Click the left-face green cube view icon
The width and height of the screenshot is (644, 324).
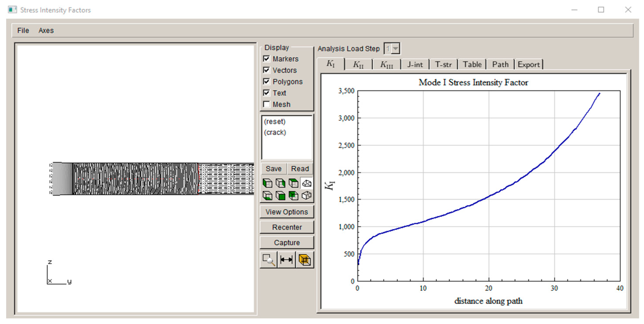point(268,183)
